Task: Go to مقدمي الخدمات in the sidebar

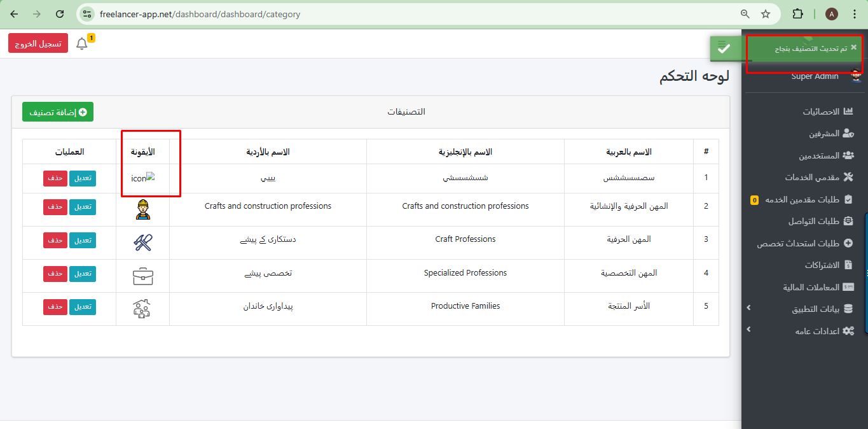Action: [x=819, y=178]
